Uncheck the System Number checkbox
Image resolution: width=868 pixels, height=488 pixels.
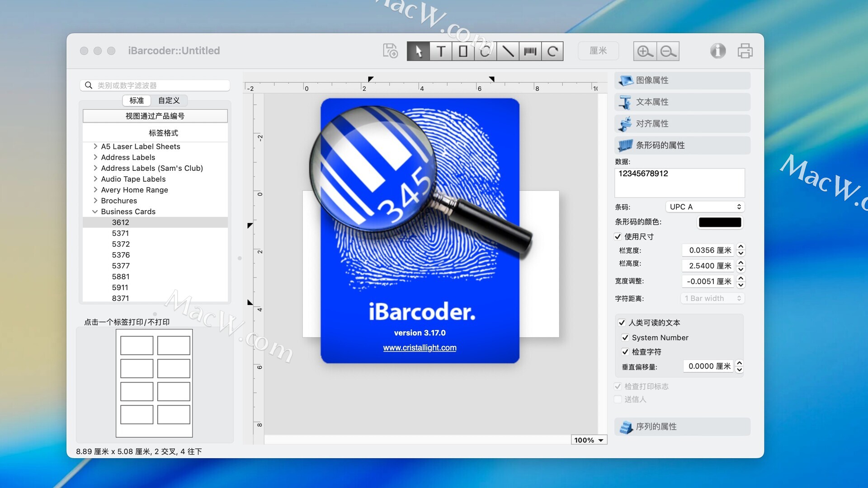[625, 338]
